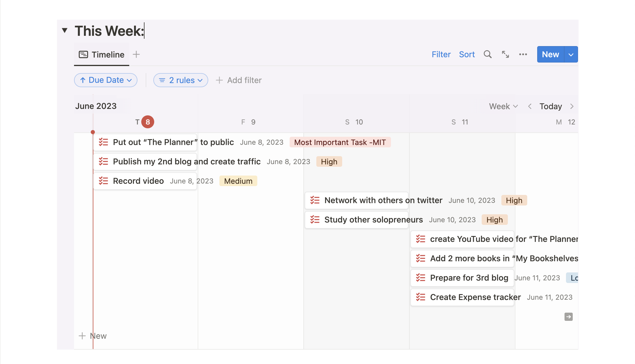Add new item with bottom + New

pyautogui.click(x=93, y=336)
